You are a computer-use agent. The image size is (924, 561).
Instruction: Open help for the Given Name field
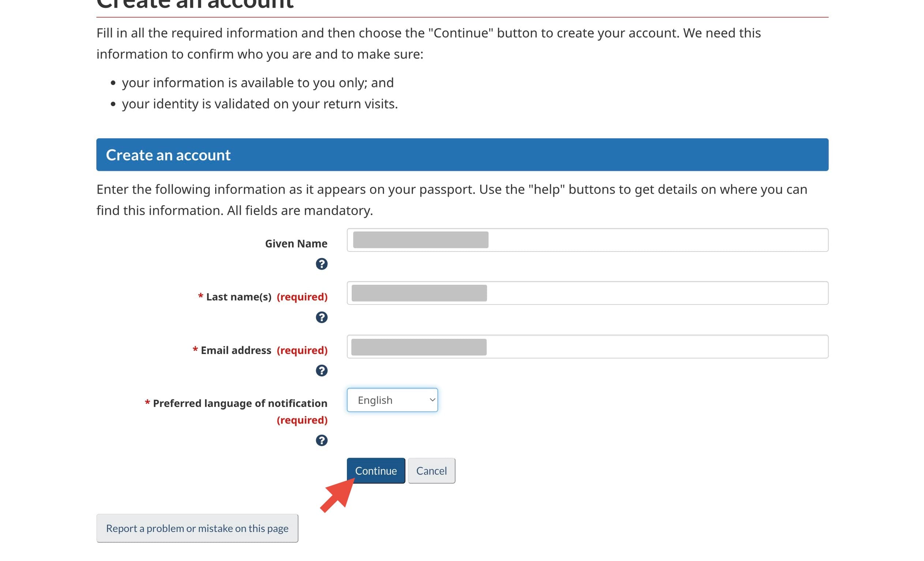click(321, 264)
